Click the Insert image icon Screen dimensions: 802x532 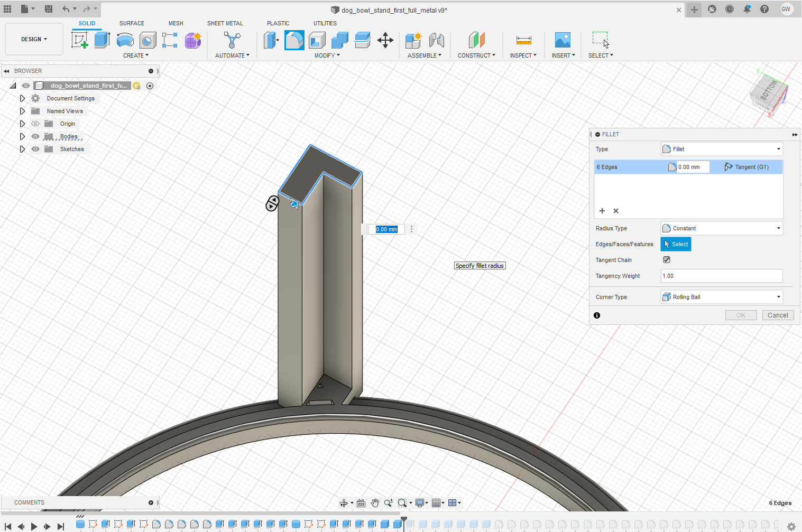(x=563, y=40)
